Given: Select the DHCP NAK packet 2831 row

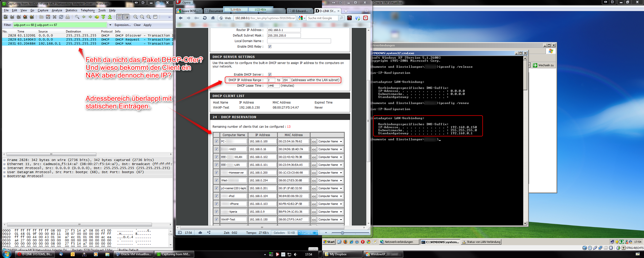Looking at the screenshot, I should 88,44.
